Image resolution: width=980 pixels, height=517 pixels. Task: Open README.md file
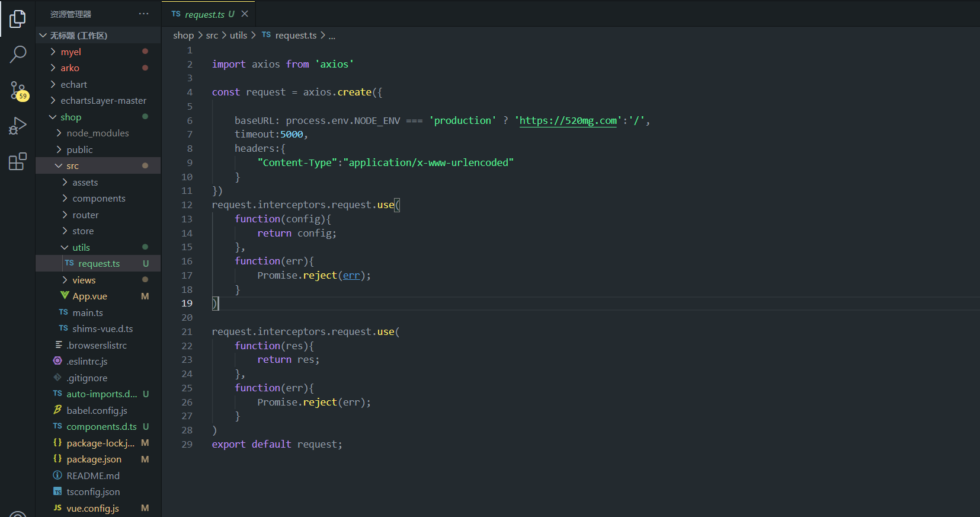[98, 475]
